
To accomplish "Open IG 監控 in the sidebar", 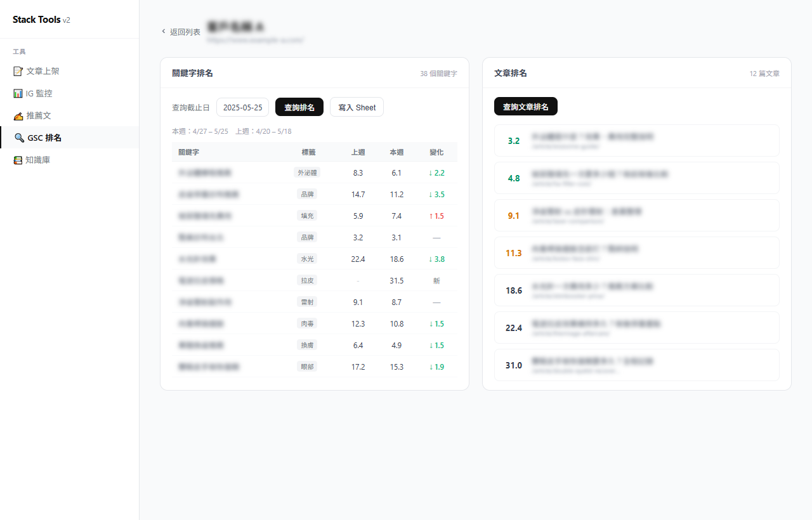I will [69, 93].
